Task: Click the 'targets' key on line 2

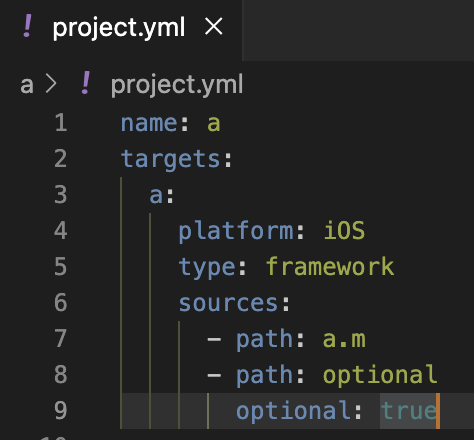Action: 170,159
